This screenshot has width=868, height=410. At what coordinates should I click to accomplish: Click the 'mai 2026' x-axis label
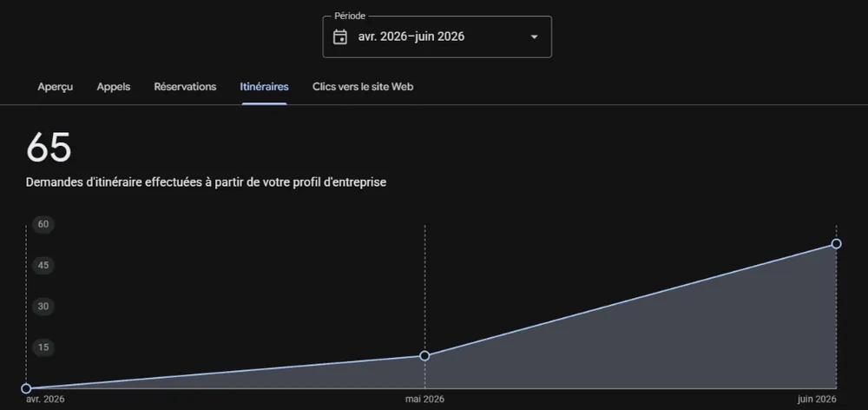(424, 400)
